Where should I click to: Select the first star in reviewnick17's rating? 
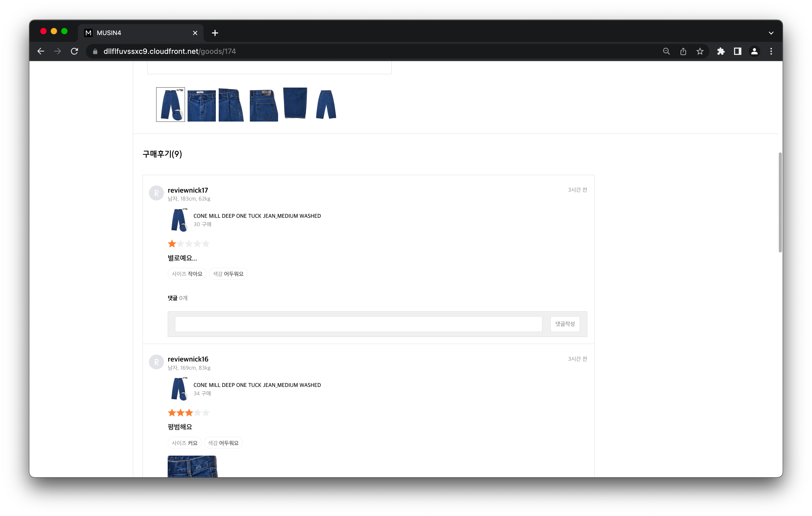pos(171,243)
